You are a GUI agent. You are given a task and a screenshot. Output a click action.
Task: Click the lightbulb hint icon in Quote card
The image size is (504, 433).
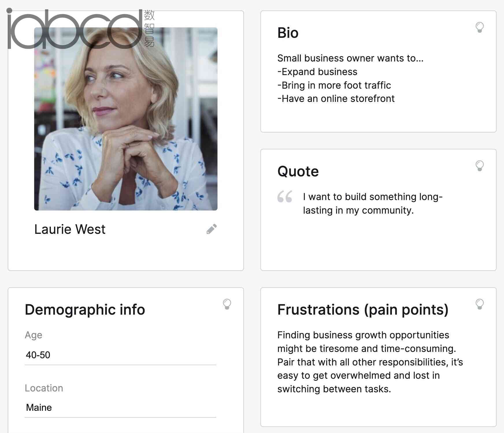(x=479, y=166)
